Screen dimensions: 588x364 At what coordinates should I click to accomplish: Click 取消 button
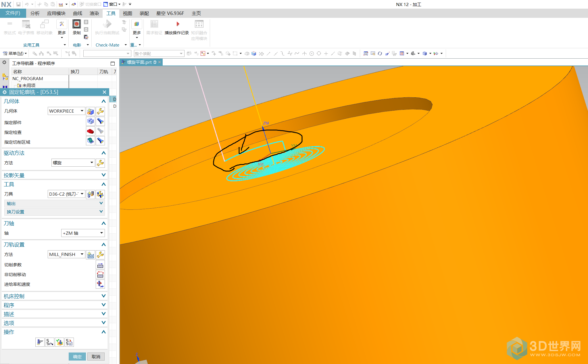[x=96, y=357]
